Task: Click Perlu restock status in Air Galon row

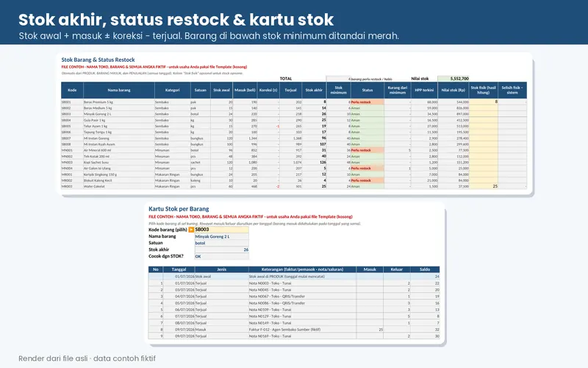Action: [x=367, y=169]
